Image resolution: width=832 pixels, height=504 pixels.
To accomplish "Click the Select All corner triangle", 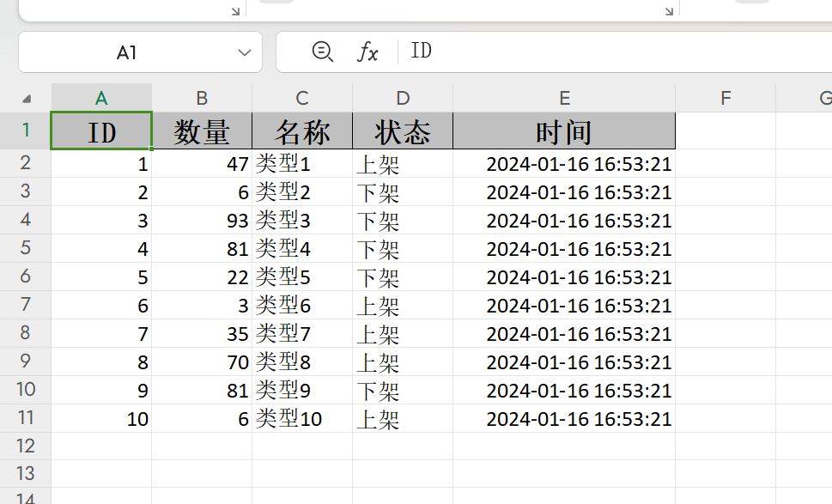I will tap(26, 99).
